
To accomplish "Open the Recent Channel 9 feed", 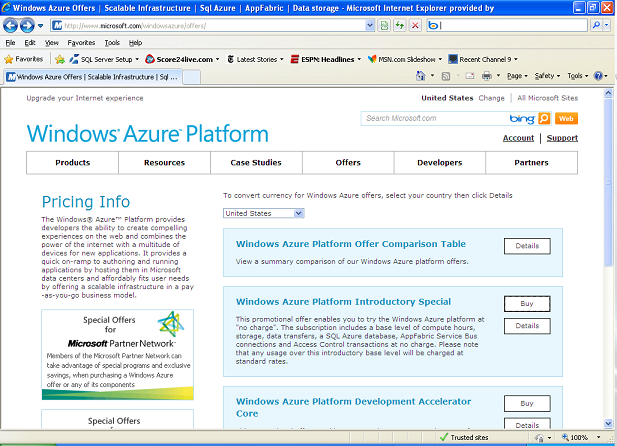I will click(x=483, y=59).
